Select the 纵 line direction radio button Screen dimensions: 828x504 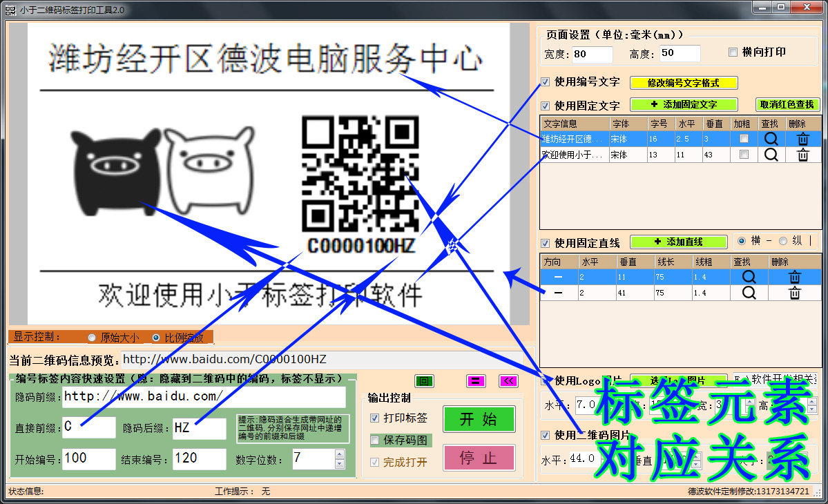783,241
